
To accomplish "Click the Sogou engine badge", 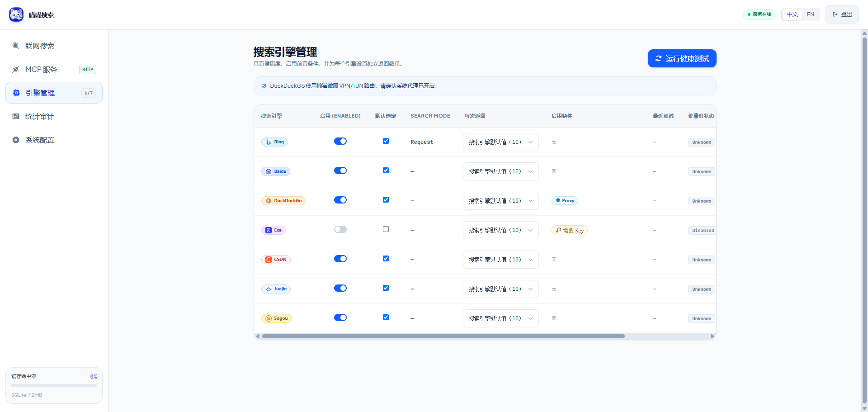I will [277, 318].
